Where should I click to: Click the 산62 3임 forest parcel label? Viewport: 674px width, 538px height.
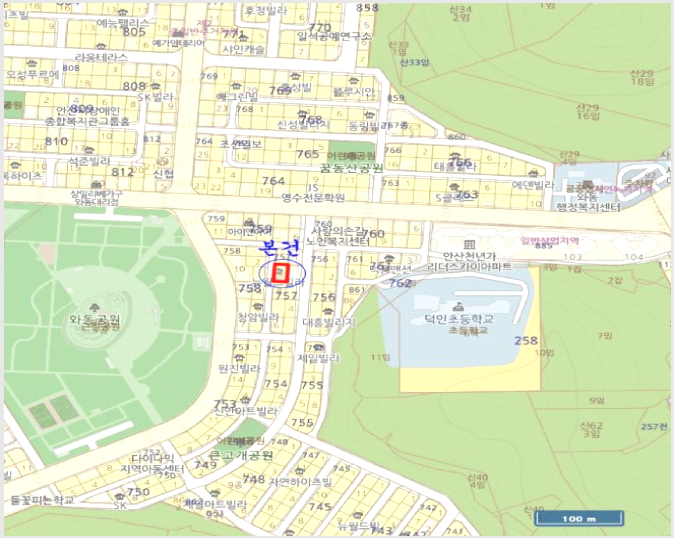click(x=591, y=430)
